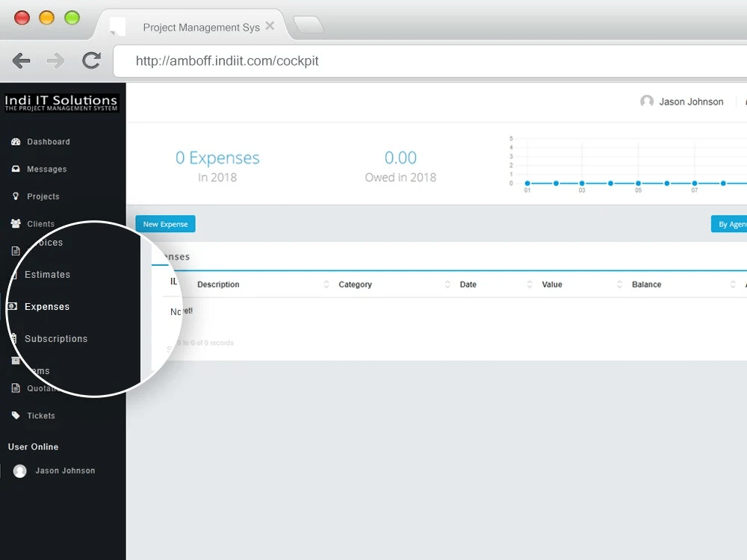Click the New Expense button
The image size is (747, 560).
pos(165,224)
